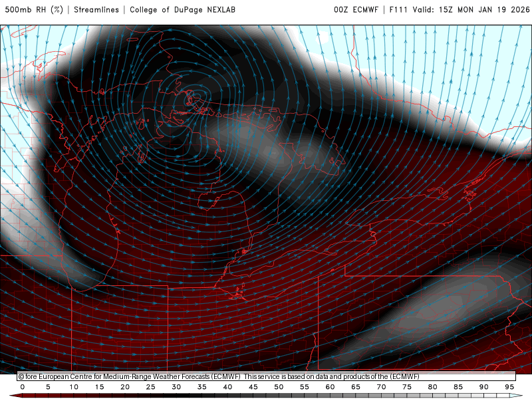Click the "45" label on color scale

pyautogui.click(x=253, y=387)
